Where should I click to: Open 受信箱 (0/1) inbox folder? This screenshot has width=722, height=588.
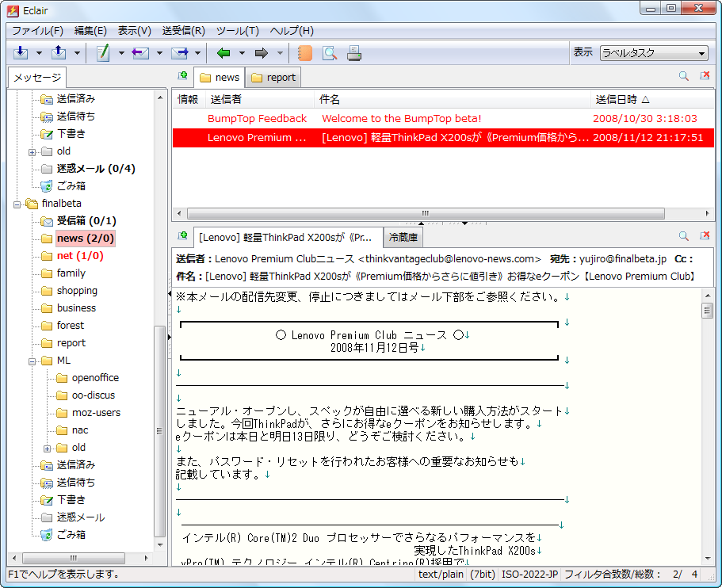[86, 221]
